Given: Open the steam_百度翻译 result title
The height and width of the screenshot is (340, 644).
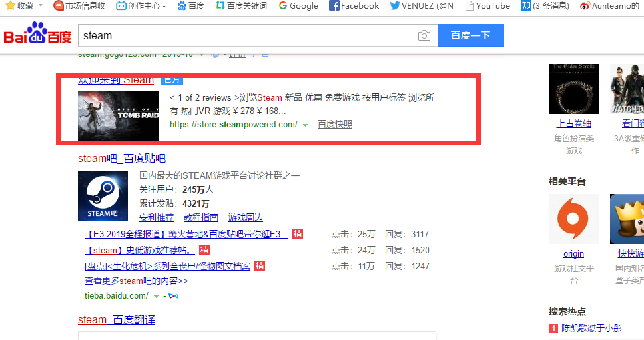Looking at the screenshot, I should [x=117, y=319].
